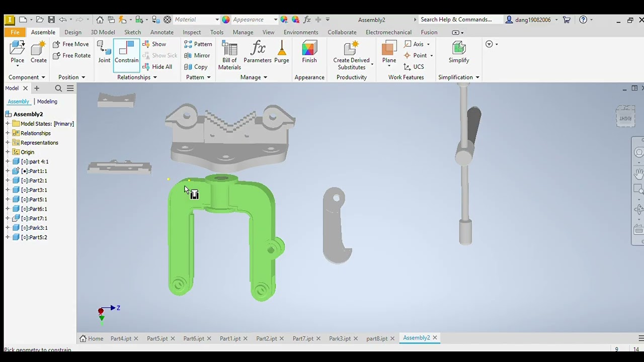Click the UCS tool
The width and height of the screenshot is (644, 362).
414,67
